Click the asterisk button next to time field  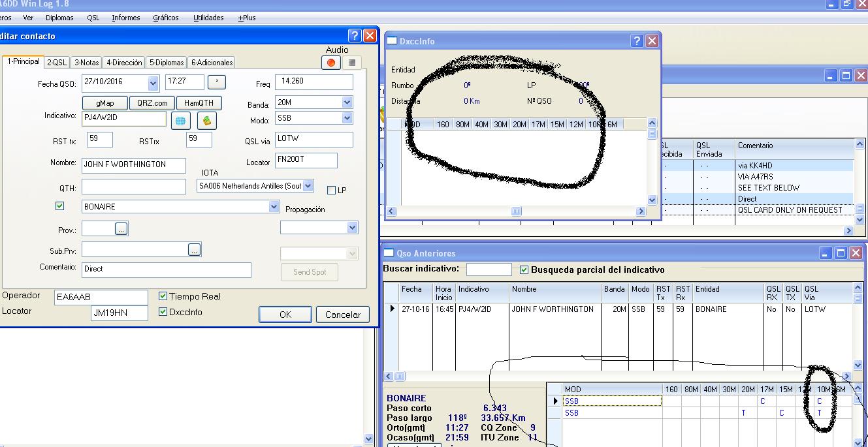pyautogui.click(x=216, y=82)
